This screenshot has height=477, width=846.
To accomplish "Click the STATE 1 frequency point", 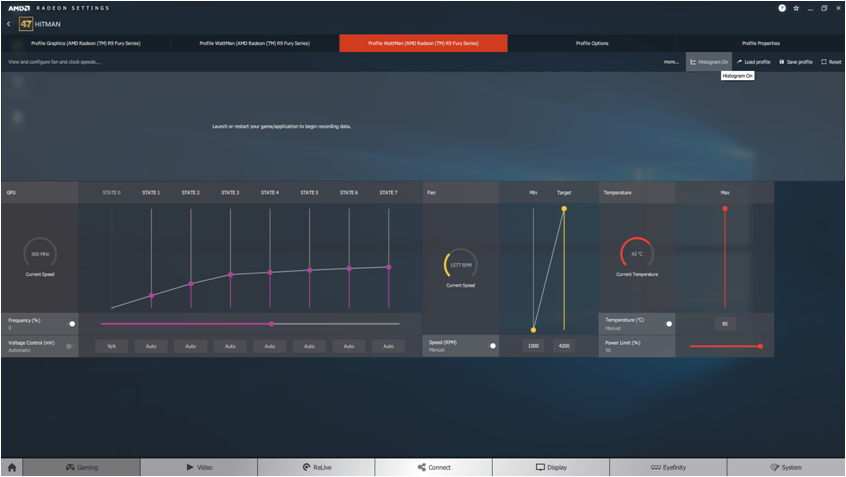I will pos(152,296).
